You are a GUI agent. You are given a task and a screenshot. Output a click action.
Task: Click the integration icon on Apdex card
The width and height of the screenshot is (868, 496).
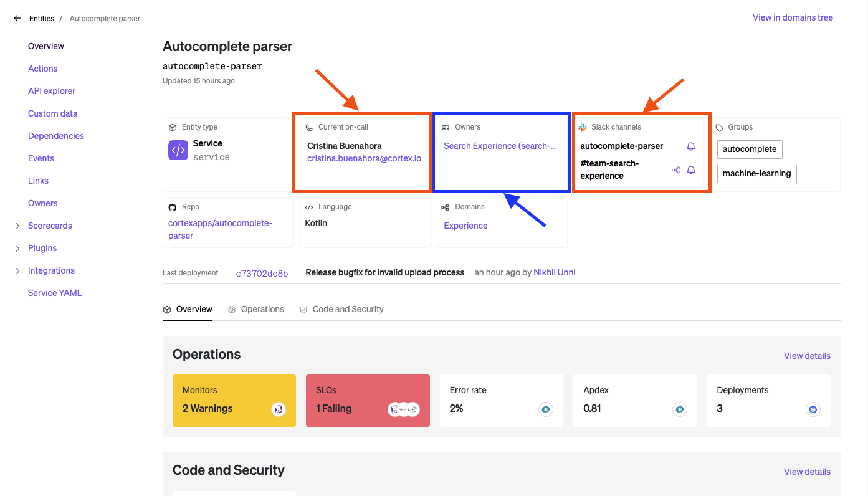point(679,409)
